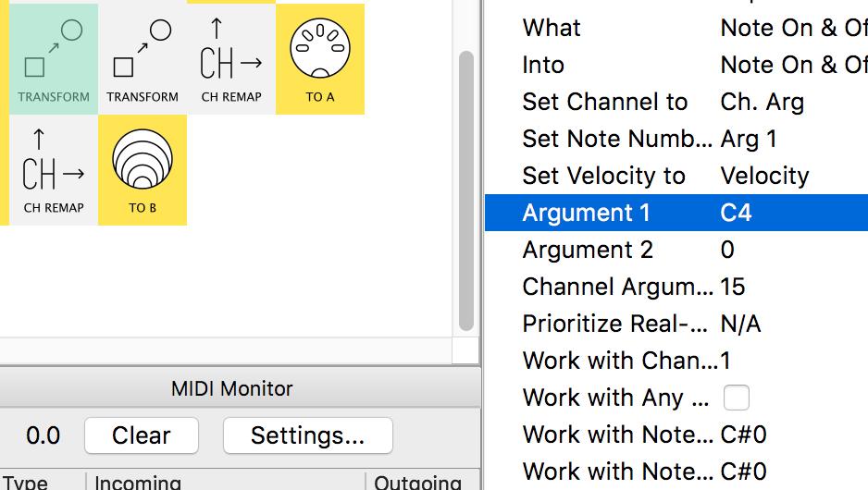Select the Argument 1 row
Screen dimensions: 868x490
676,213
